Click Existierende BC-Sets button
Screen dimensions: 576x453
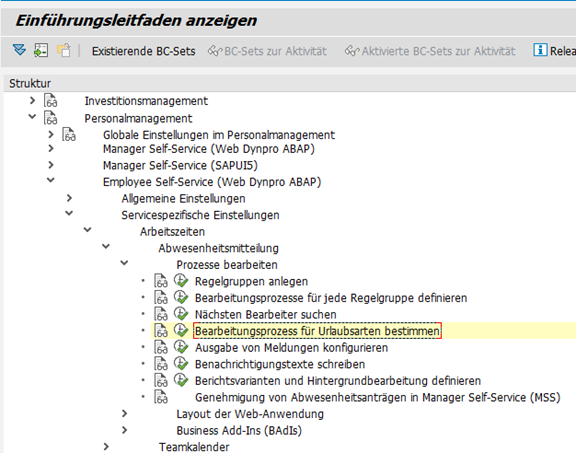pos(144,51)
